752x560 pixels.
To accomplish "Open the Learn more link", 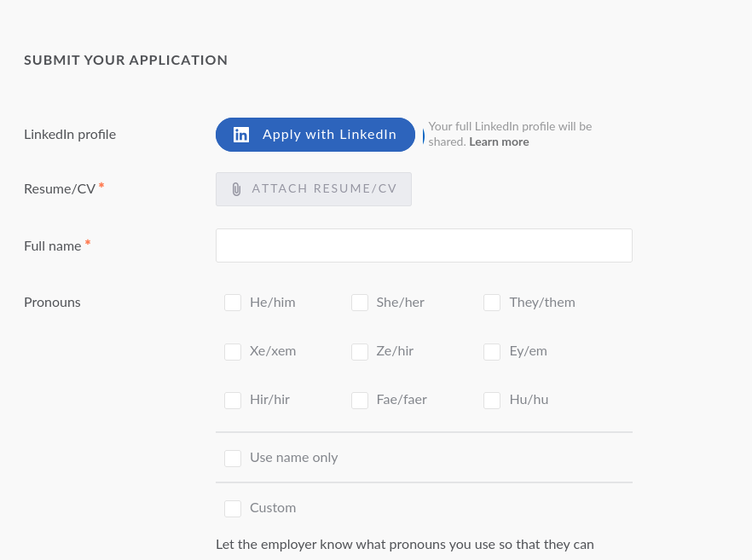I will 499,142.
